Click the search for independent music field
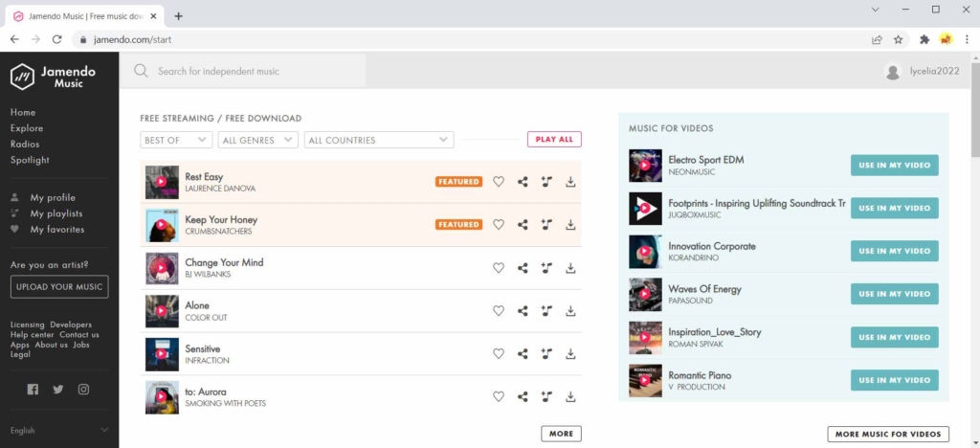980x448 pixels. pyautogui.click(x=243, y=71)
